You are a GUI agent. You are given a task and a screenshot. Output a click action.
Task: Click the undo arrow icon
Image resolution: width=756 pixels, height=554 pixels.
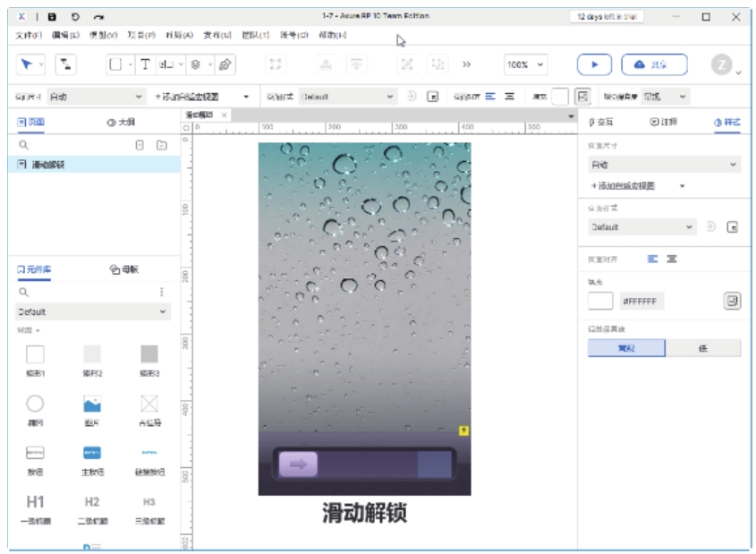click(75, 16)
